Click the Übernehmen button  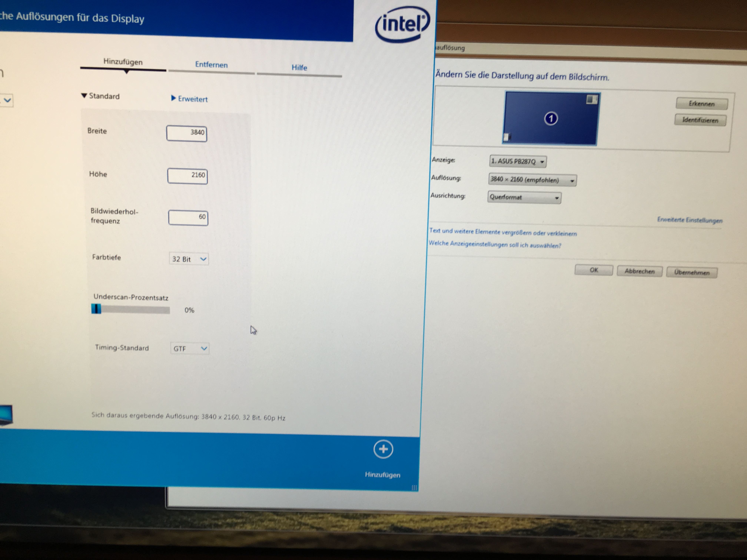point(692,272)
